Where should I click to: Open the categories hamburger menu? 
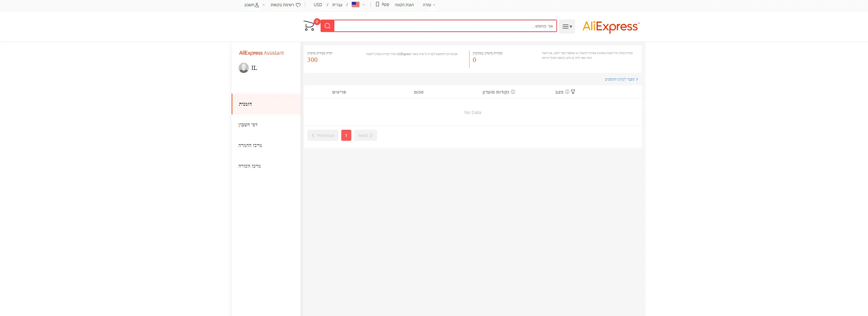tap(567, 27)
